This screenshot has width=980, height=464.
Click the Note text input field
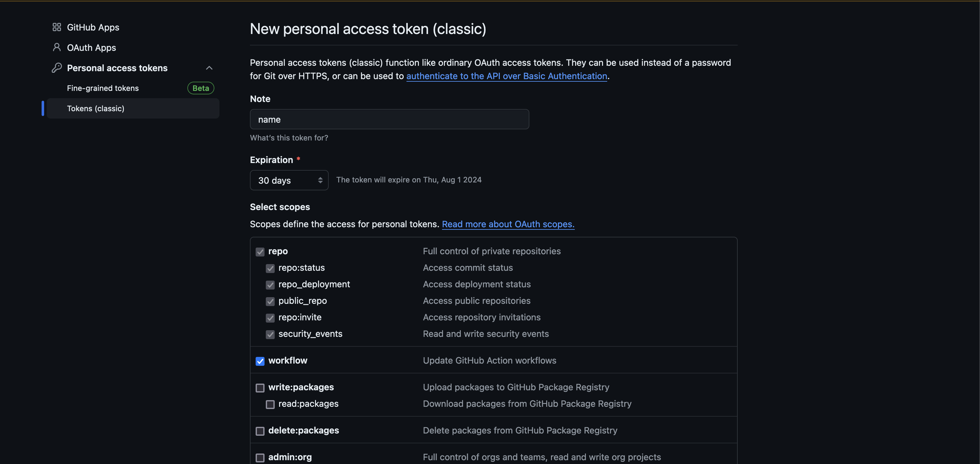click(389, 119)
